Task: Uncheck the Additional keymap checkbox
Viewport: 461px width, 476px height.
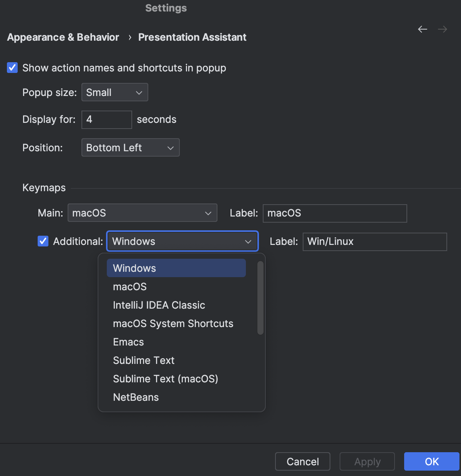Action: [x=43, y=241]
